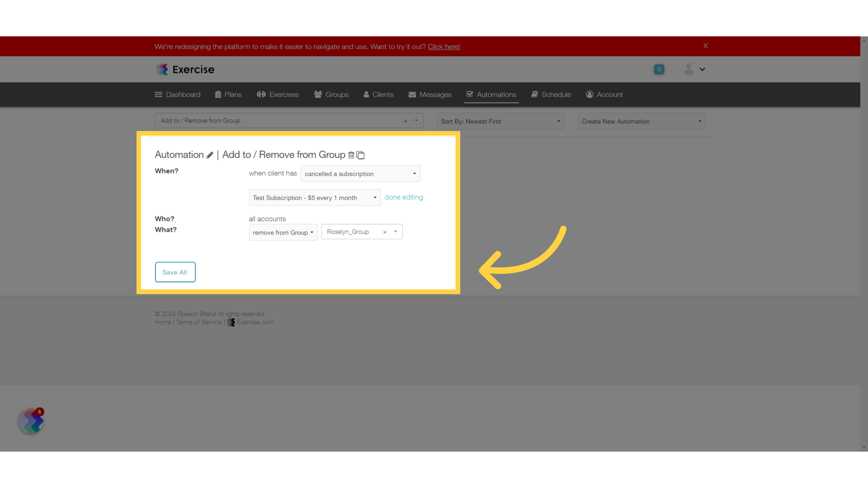Open the Clients tab
868x488 pixels.
point(378,94)
